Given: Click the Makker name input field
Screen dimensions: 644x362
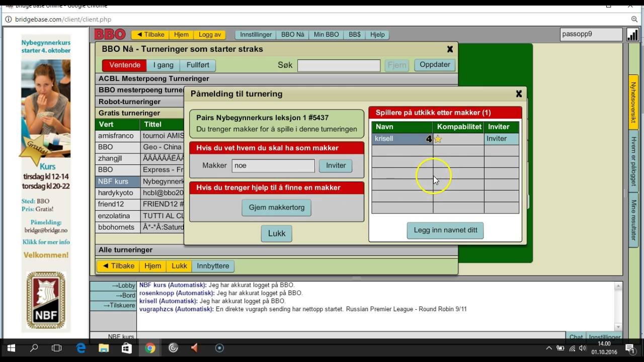Looking at the screenshot, I should pos(273,165).
